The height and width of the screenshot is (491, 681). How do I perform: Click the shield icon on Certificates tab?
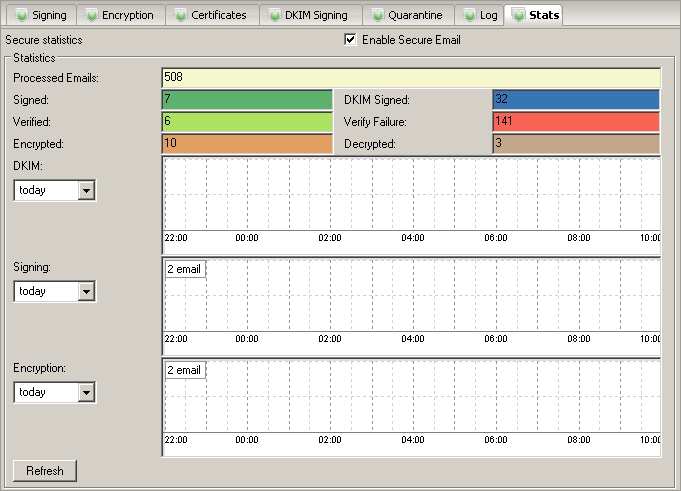tap(180, 15)
